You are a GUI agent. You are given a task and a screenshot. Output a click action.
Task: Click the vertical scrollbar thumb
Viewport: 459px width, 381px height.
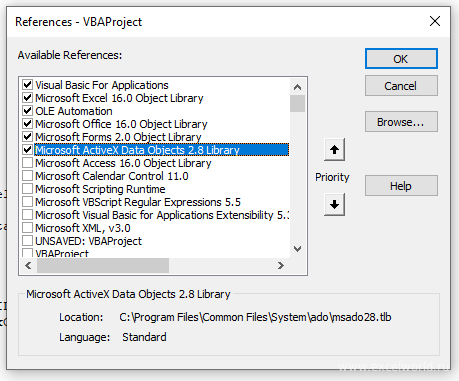pos(297,103)
